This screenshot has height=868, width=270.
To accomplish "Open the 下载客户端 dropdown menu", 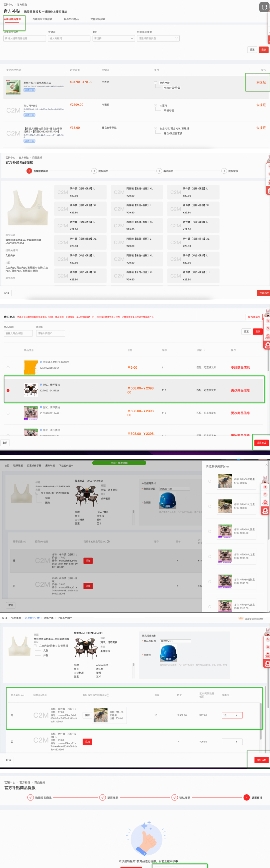I will [x=66, y=466].
